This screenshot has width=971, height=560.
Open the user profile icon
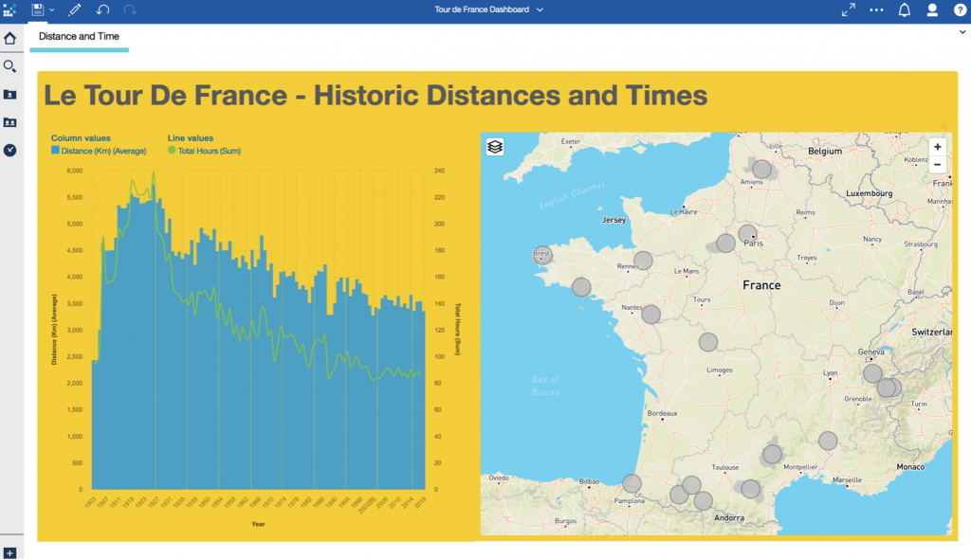932,9
